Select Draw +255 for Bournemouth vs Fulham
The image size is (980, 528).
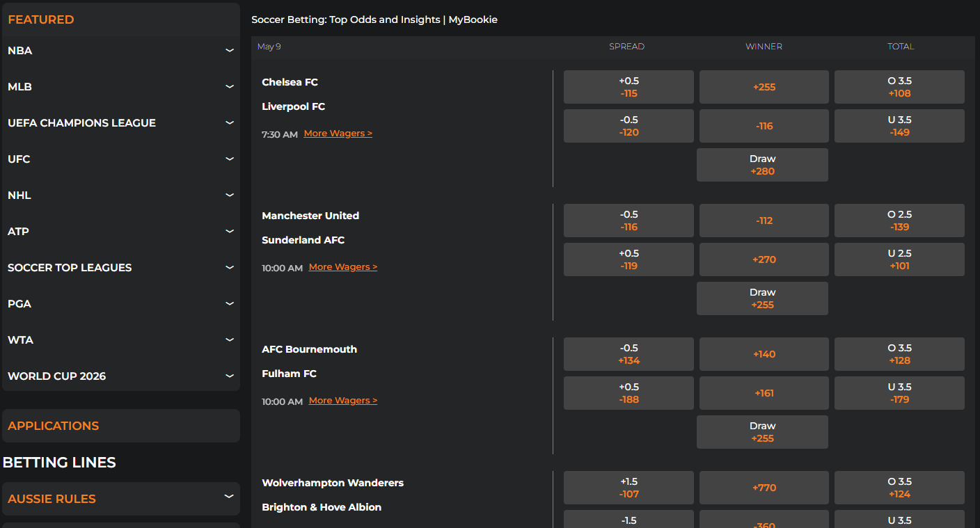click(762, 432)
